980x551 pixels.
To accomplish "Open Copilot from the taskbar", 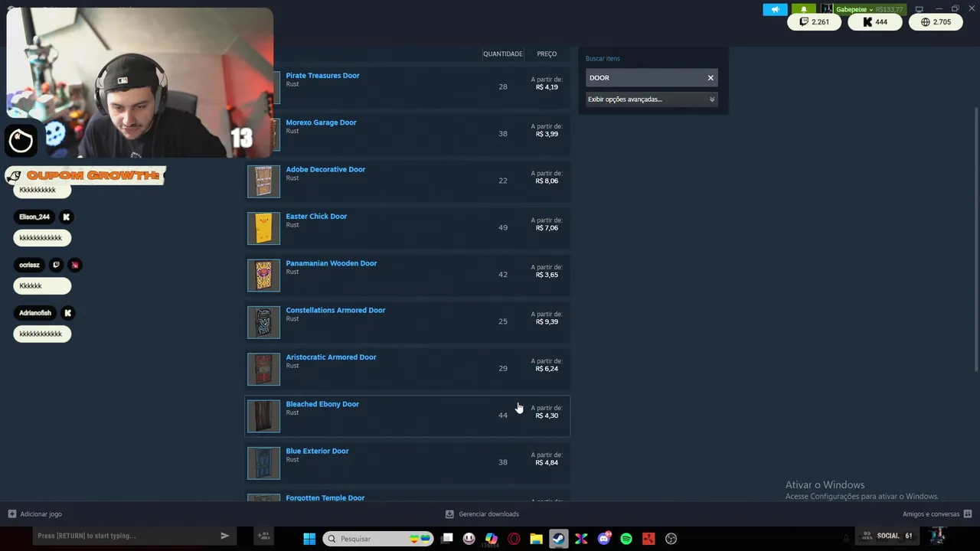I will tap(492, 539).
